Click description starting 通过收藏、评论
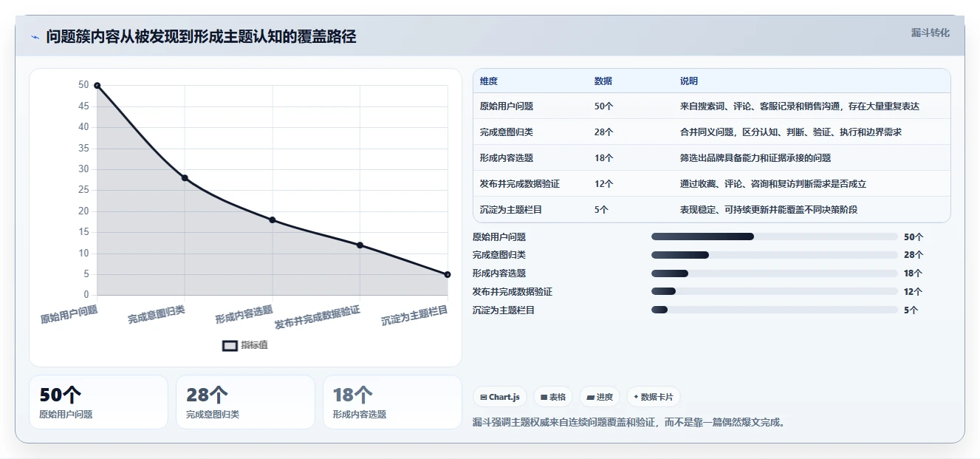 [773, 184]
